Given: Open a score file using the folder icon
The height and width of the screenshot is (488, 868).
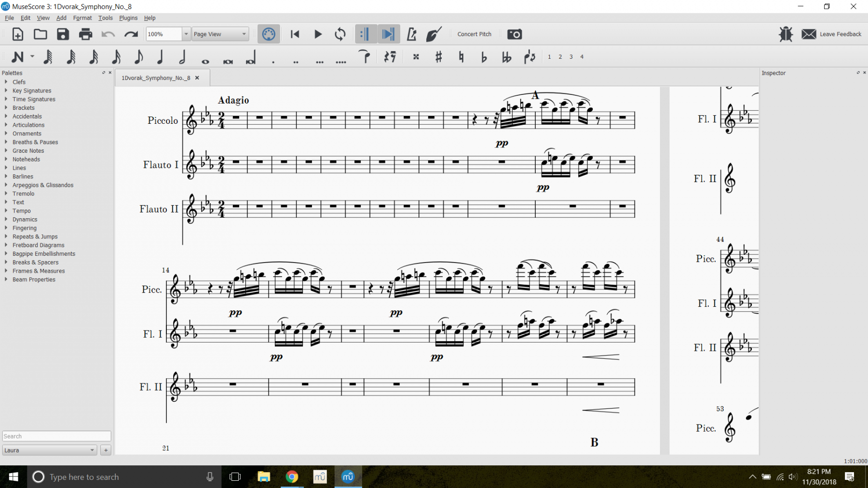Looking at the screenshot, I should tap(40, 34).
